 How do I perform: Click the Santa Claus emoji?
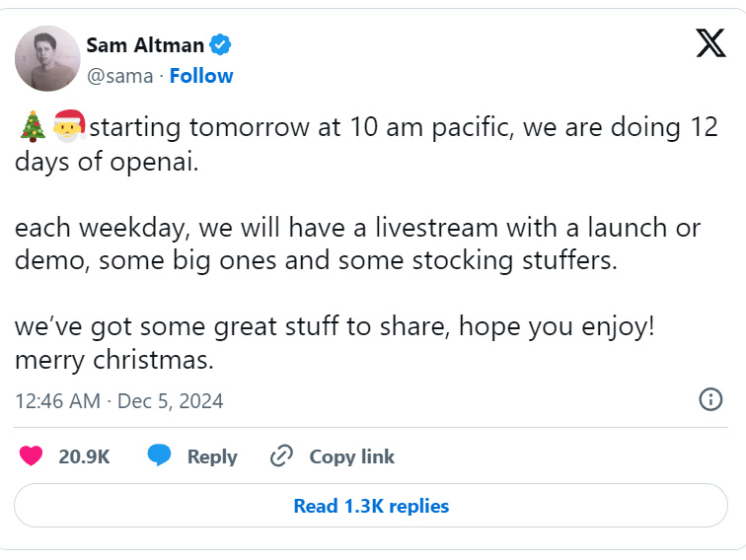click(x=69, y=127)
